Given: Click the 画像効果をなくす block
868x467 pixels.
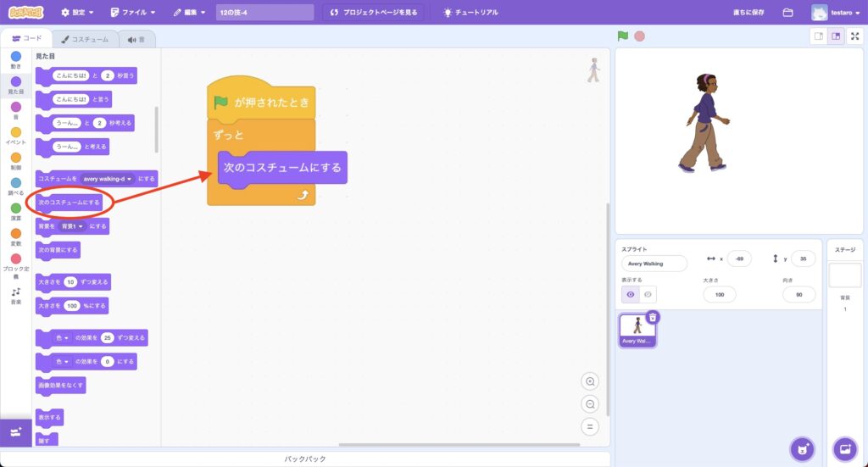Looking at the screenshot, I should (61, 385).
